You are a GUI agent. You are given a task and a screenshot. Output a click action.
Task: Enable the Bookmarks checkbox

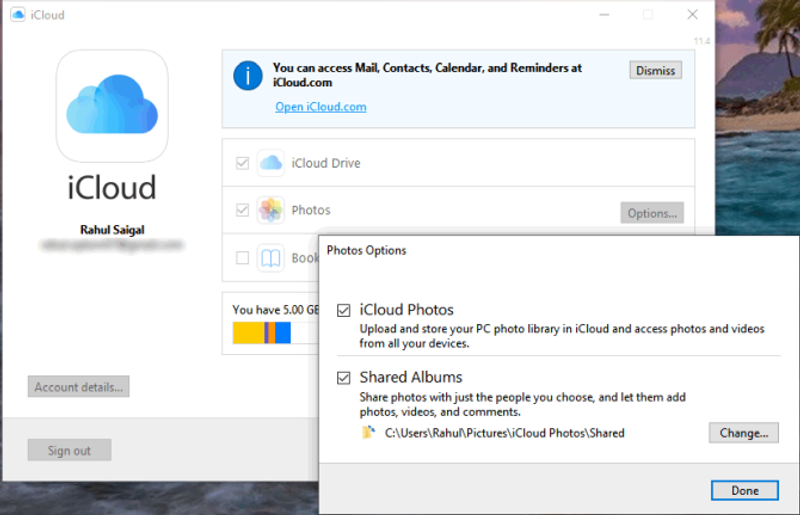pos(242,258)
